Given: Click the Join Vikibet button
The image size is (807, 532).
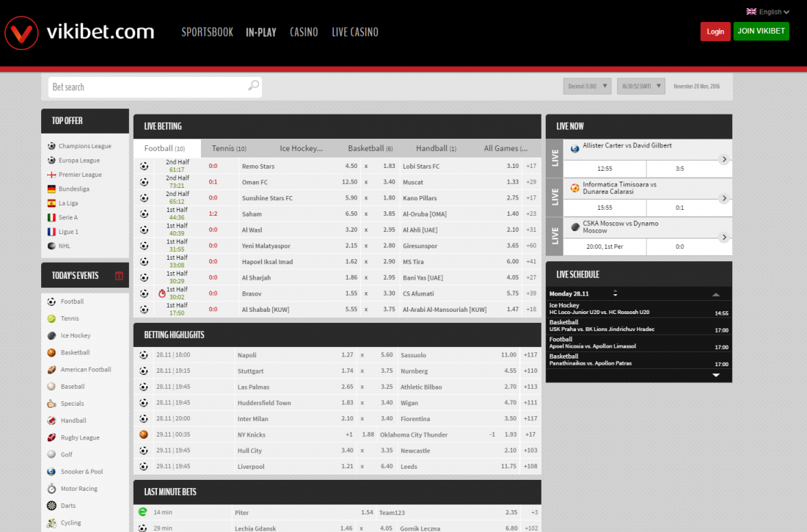Looking at the screenshot, I should tap(762, 31).
